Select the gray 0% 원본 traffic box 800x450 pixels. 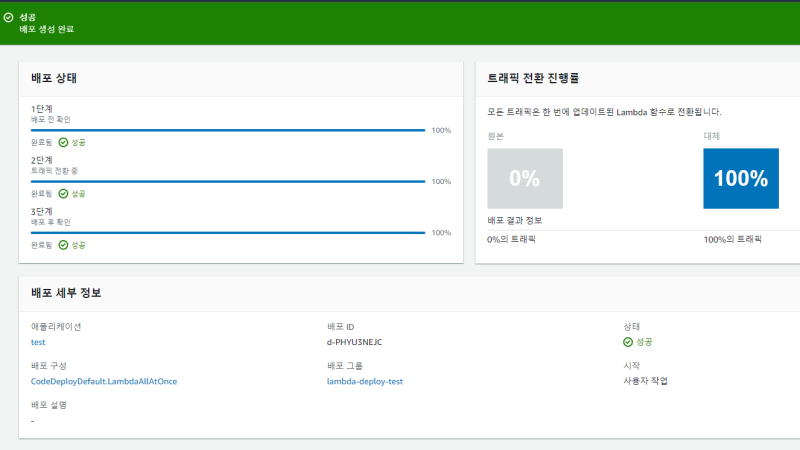[x=524, y=179]
